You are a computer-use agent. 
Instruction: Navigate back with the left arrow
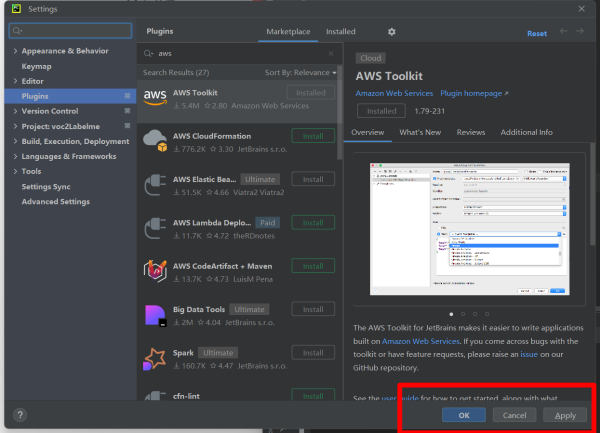point(565,32)
